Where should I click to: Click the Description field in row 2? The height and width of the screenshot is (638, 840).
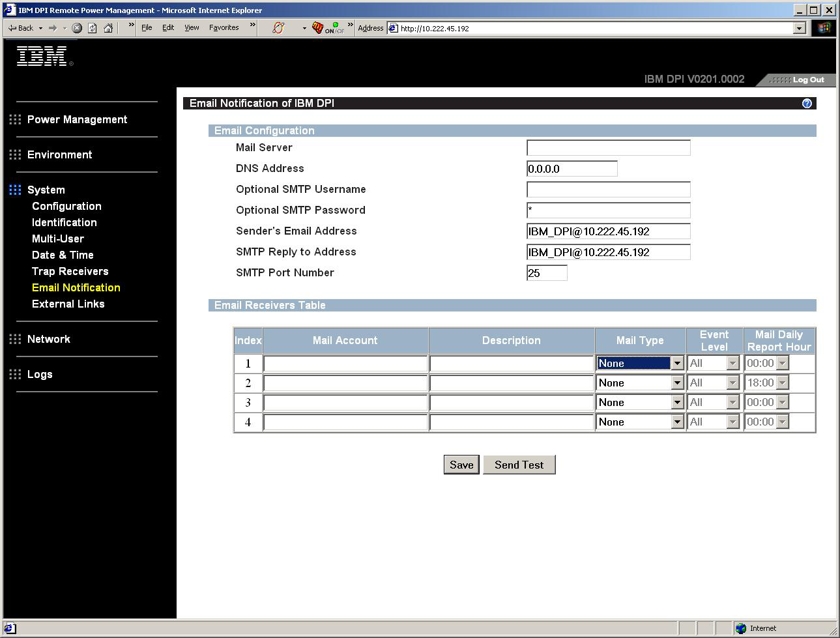(x=512, y=383)
